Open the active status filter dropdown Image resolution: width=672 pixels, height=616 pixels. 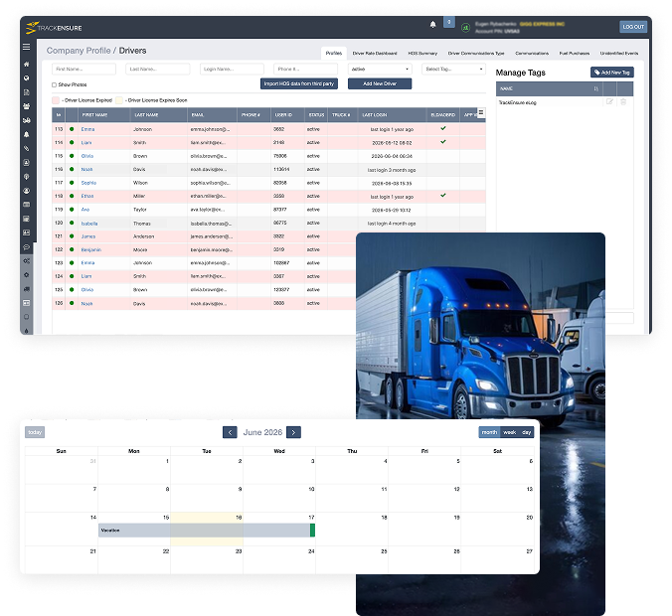tap(380, 69)
